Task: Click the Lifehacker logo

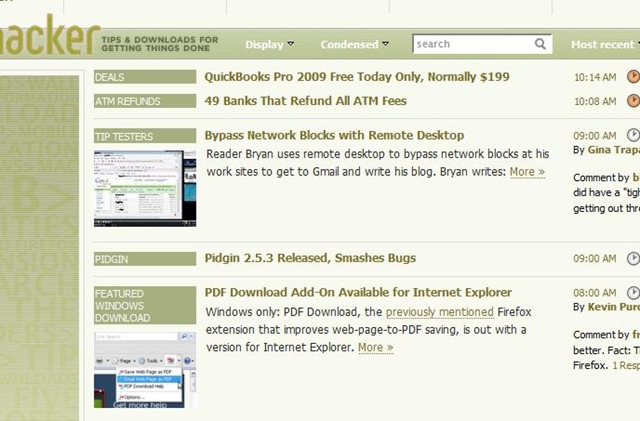Action: pyautogui.click(x=50, y=36)
